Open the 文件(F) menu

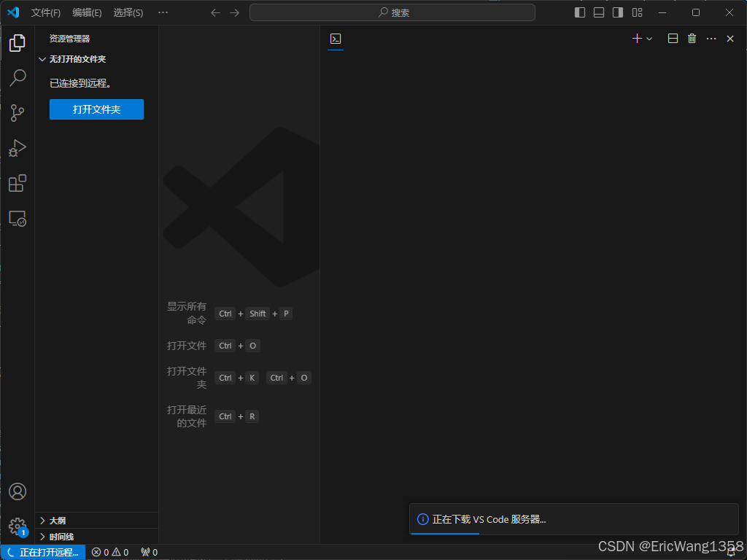[x=46, y=13]
